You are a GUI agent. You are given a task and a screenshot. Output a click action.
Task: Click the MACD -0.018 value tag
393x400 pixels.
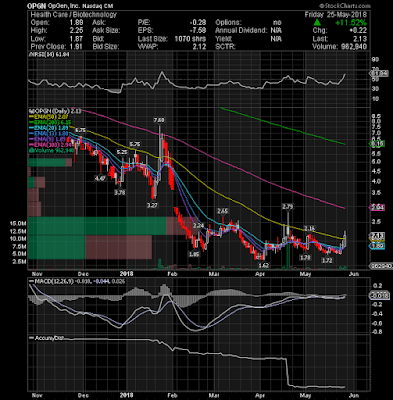pos(379,295)
